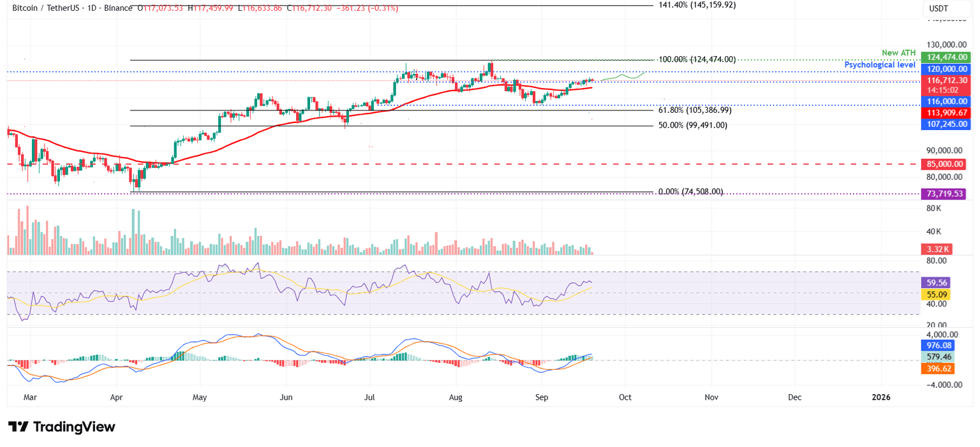Click the green New ATH price flag 124,474.00
The width and height of the screenshot is (980, 447).
click(946, 57)
